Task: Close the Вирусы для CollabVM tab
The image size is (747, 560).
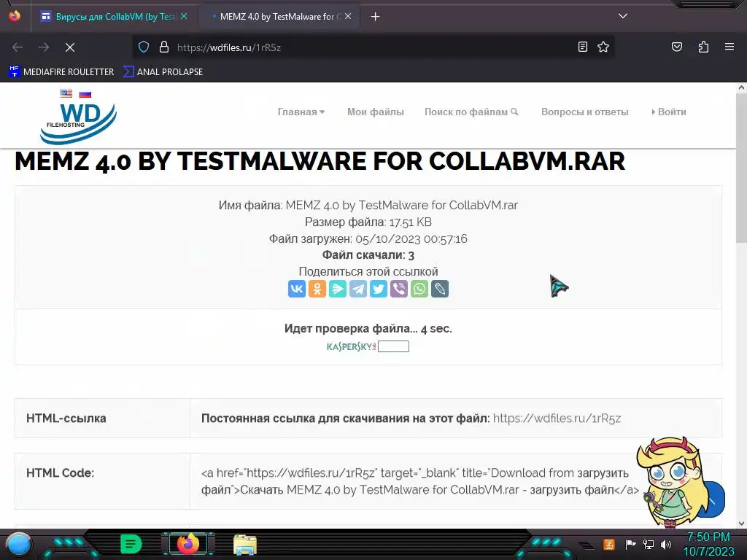Action: pyautogui.click(x=183, y=17)
